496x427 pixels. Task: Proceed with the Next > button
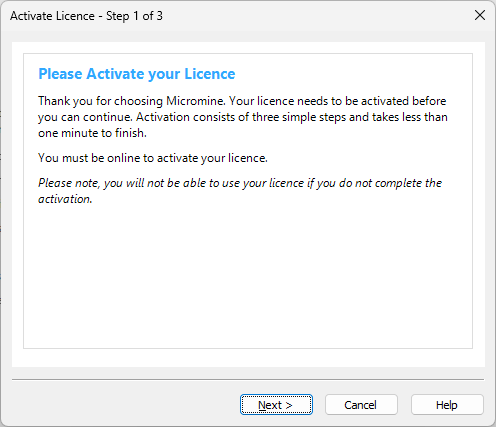(276, 405)
